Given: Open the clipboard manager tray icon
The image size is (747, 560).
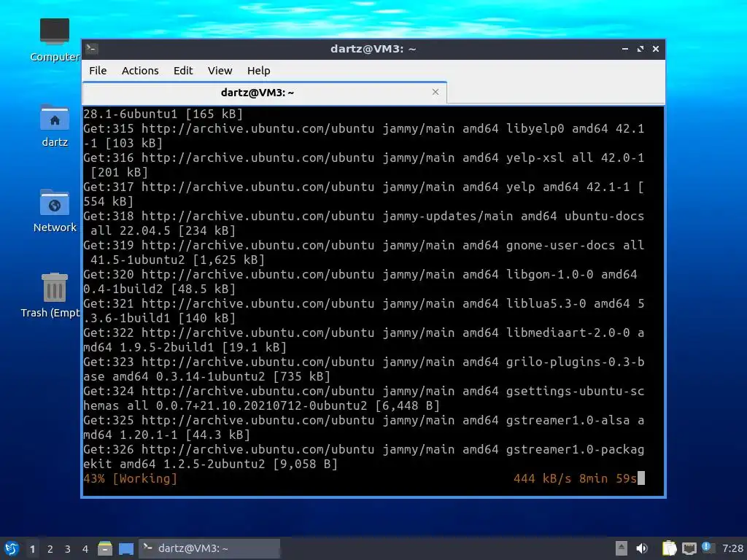Looking at the screenshot, I should coord(669,548).
